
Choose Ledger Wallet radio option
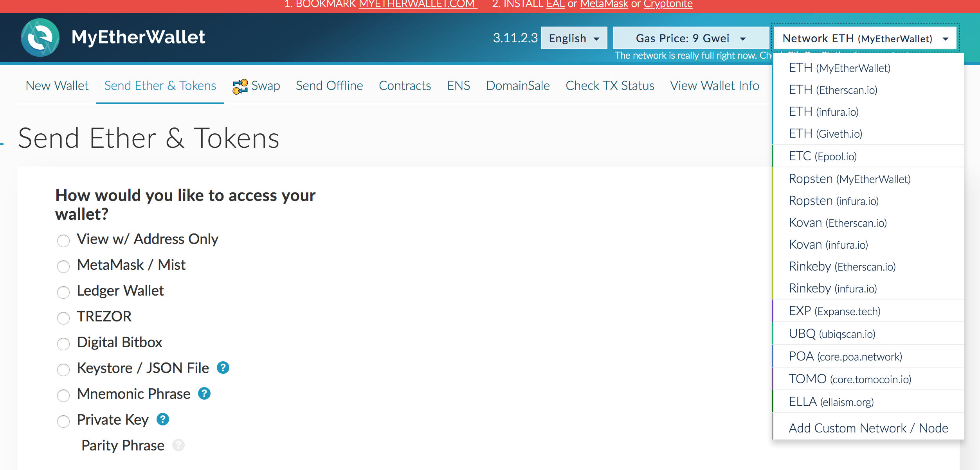[x=63, y=292]
